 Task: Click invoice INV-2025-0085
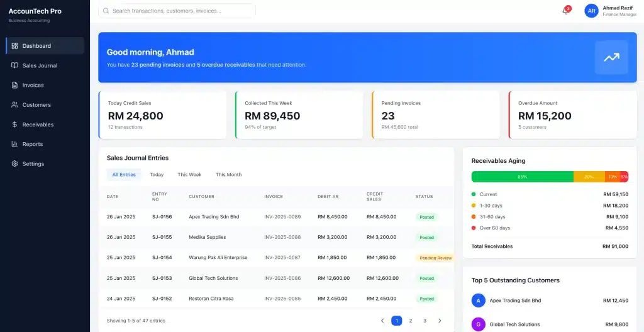click(x=282, y=299)
